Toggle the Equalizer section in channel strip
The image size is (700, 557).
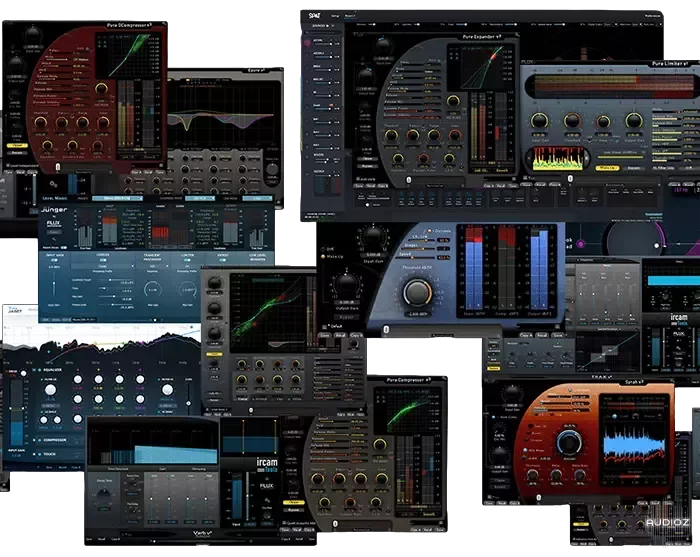point(40,370)
